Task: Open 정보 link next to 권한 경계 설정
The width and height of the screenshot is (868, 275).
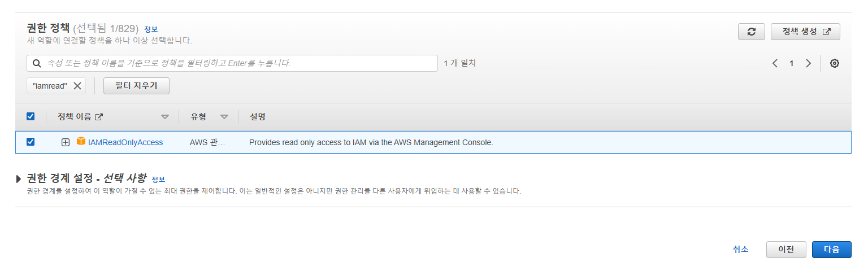Action: [158, 179]
